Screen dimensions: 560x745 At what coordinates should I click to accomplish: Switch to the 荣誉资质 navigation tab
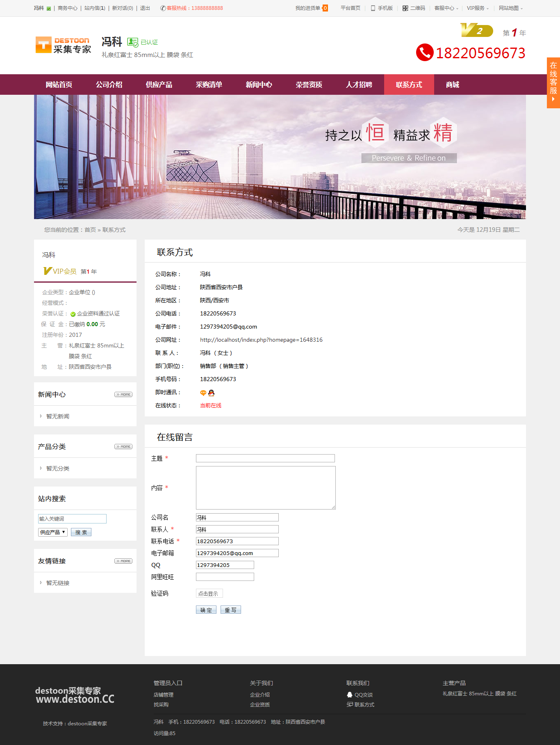point(309,85)
